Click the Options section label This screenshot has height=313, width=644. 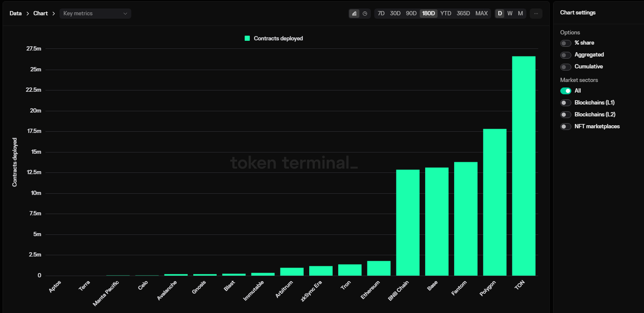[570, 32]
